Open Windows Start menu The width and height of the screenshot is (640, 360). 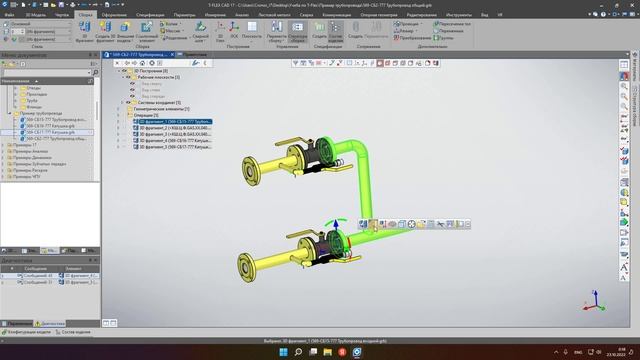(x=283, y=352)
